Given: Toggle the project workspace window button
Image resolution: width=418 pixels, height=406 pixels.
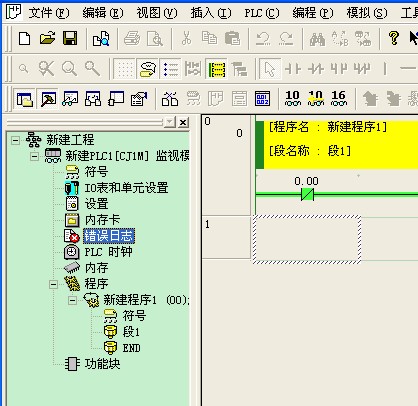Looking at the screenshot, I should click(x=25, y=99).
